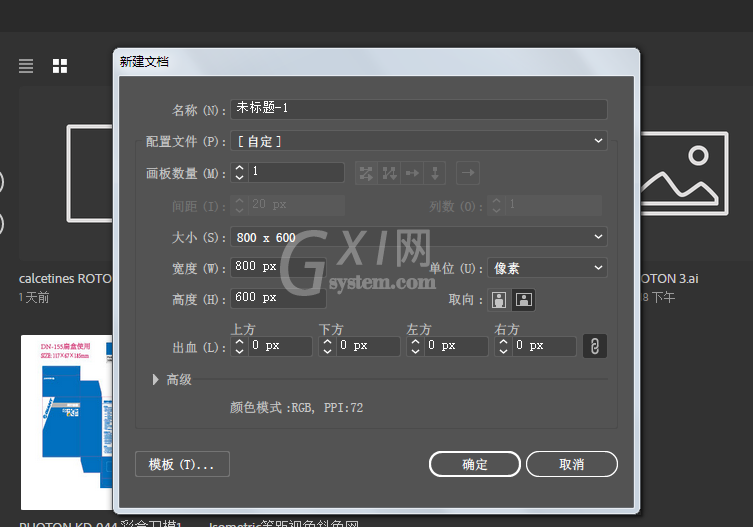Click the 颜色模式:RGB, PPI:72 summary text
This screenshot has width=753, height=527.
tap(296, 408)
